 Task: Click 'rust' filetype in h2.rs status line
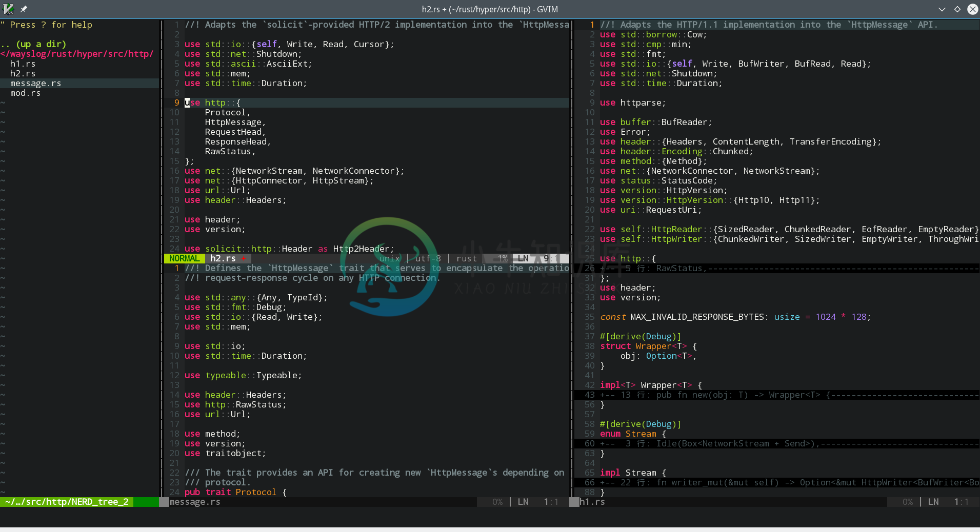467,258
